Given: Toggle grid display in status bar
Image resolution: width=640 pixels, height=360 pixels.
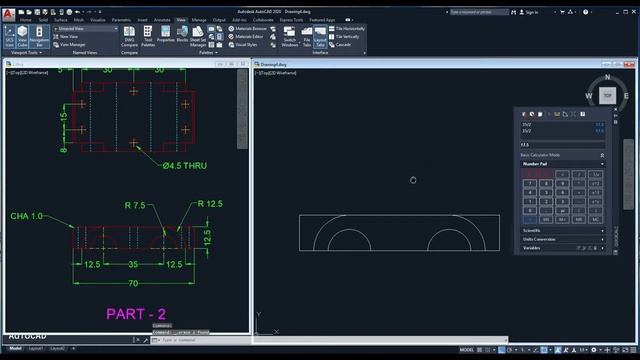Looking at the screenshot, I should coord(480,350).
